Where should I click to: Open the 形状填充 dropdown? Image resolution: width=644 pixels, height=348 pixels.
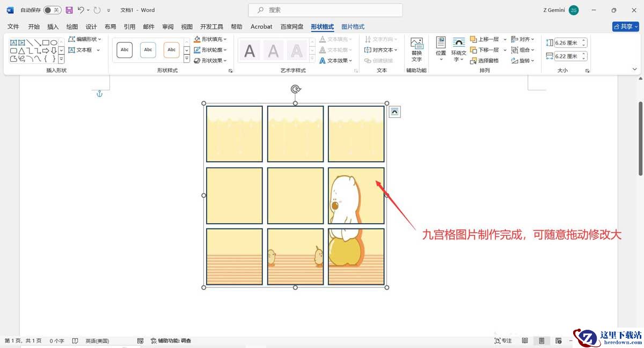(x=210, y=39)
